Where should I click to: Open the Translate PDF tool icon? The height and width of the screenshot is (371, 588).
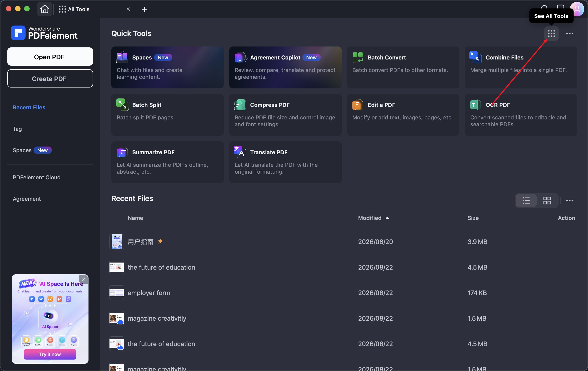click(x=240, y=152)
